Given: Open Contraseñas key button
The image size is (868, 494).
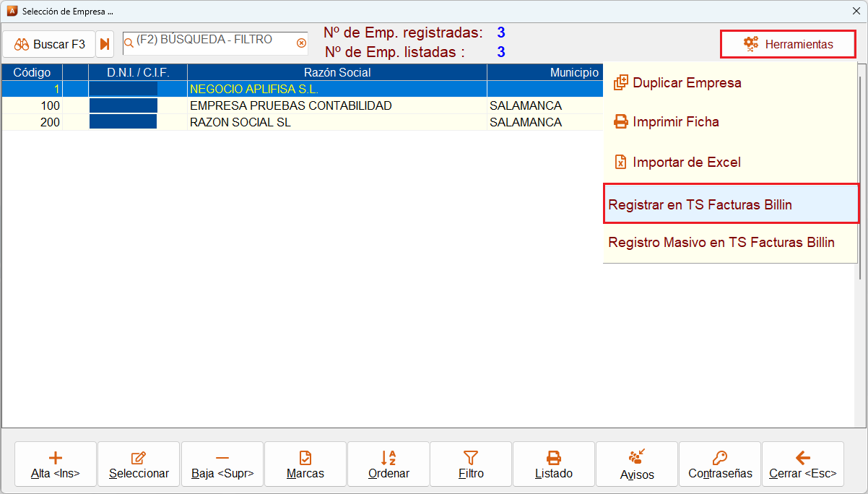Looking at the screenshot, I should (720, 465).
